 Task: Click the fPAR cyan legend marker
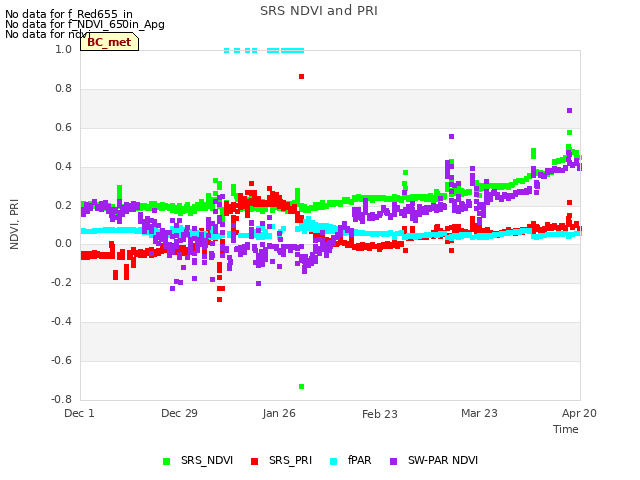[x=333, y=462]
